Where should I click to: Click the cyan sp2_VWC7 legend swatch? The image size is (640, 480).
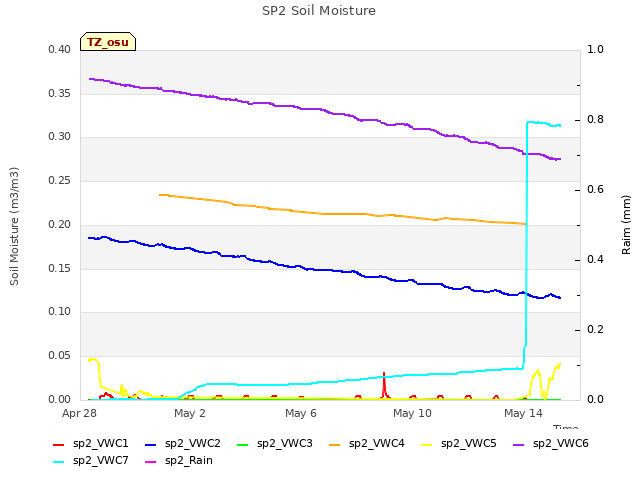click(59, 462)
